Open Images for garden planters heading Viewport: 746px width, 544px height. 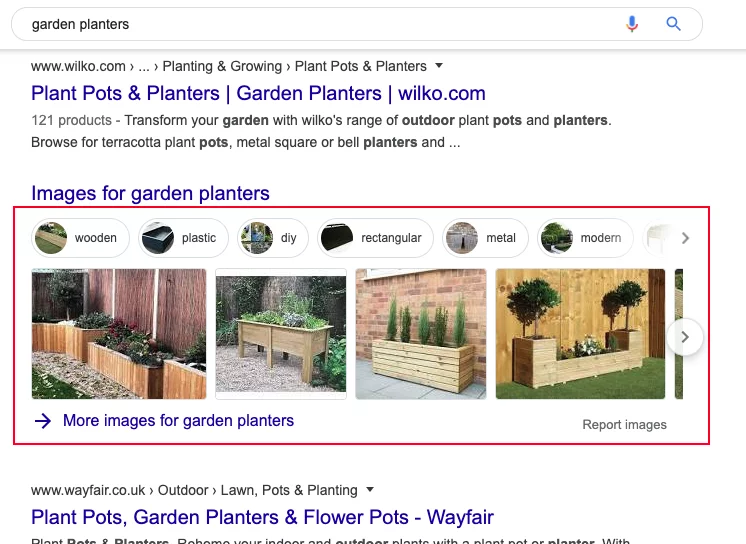[150, 193]
